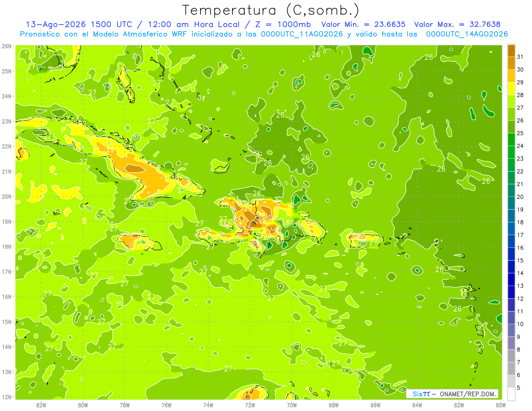The width and height of the screenshot is (532, 411).
Task: Click the 76W longitude axis label
Action: click(x=166, y=404)
